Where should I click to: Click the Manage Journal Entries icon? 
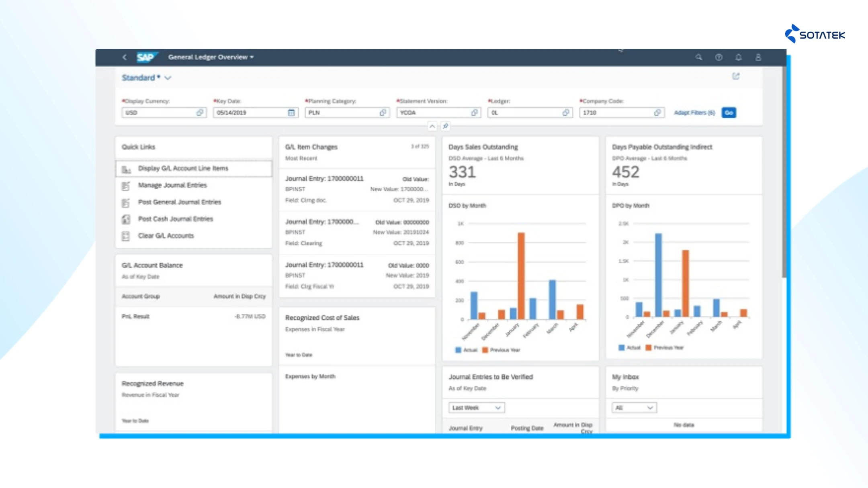tap(126, 186)
